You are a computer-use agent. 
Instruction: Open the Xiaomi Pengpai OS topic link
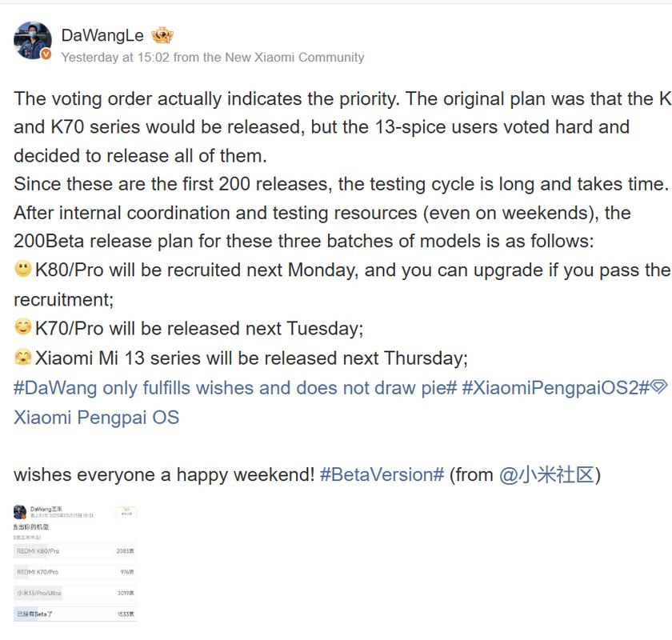96,417
